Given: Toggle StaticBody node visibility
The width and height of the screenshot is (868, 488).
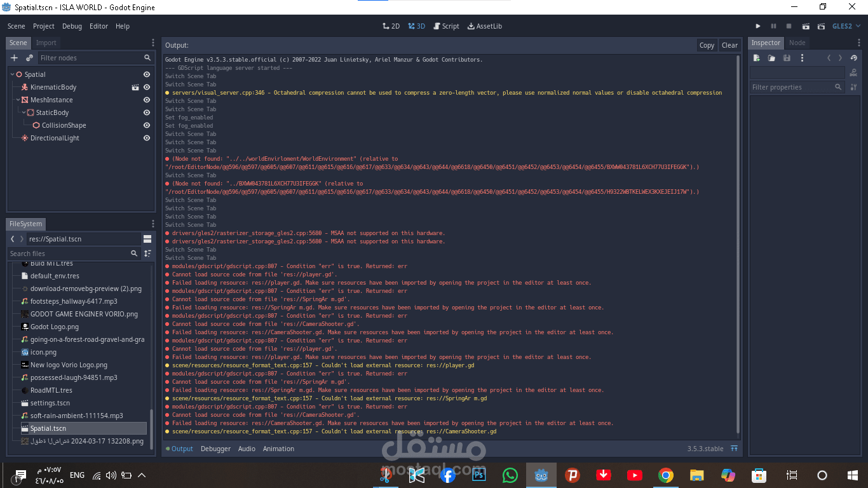Looking at the screenshot, I should [147, 112].
